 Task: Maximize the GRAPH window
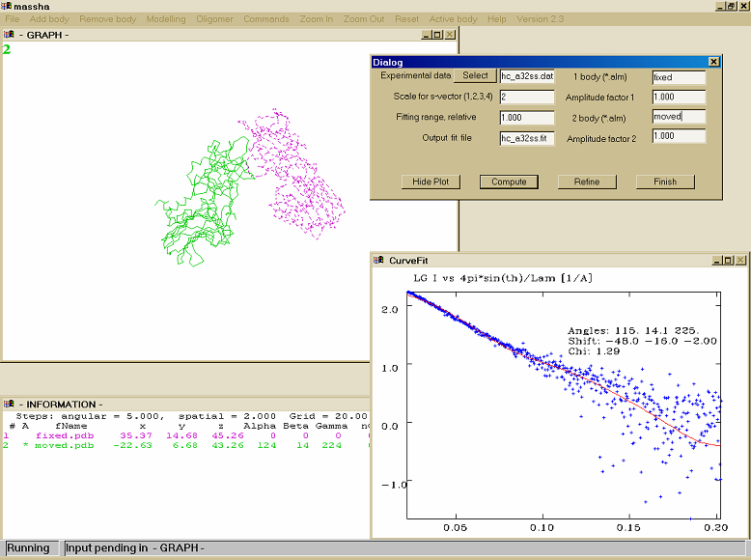click(x=437, y=35)
